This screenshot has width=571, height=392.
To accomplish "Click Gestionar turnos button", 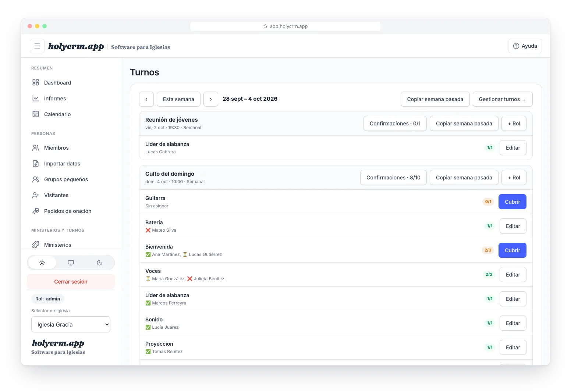I will (503, 99).
